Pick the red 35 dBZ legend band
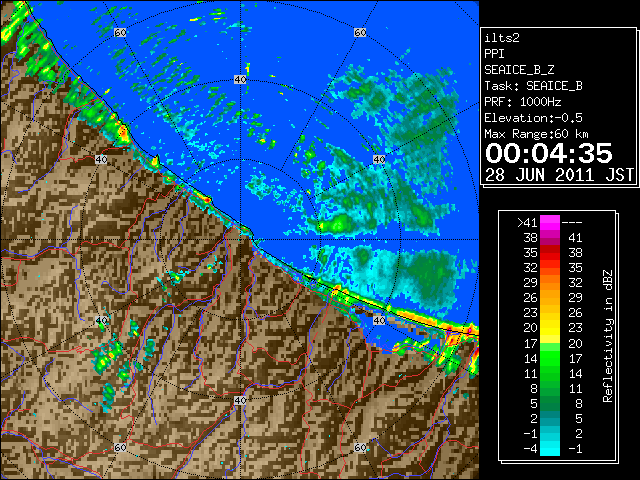Screen dimensions: 640x480 pyautogui.click(x=550, y=253)
